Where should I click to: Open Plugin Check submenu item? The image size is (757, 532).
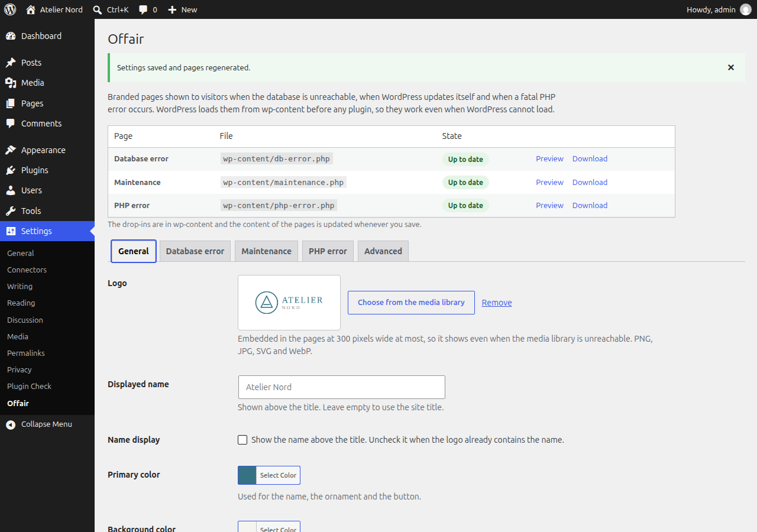29,386
